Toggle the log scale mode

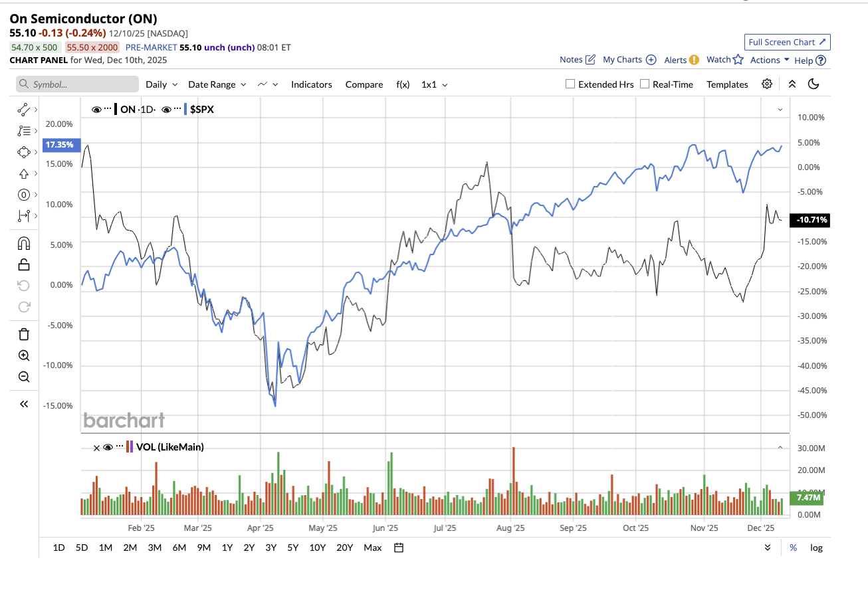click(816, 548)
